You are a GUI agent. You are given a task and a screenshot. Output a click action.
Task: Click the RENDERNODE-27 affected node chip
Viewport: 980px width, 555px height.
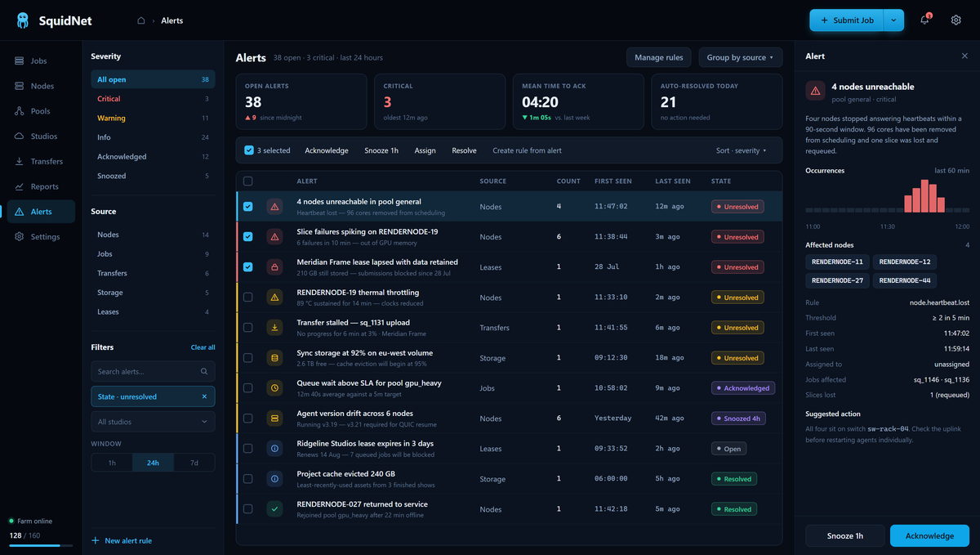tap(838, 280)
